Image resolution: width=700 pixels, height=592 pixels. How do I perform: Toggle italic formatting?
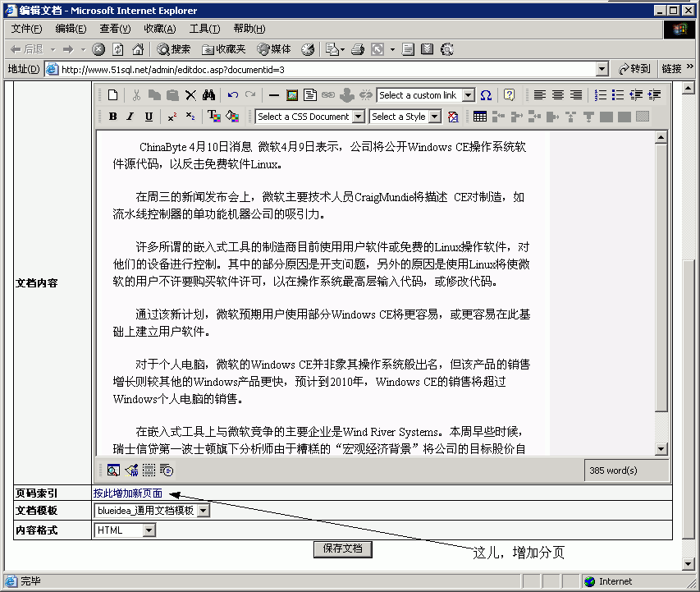coord(130,117)
